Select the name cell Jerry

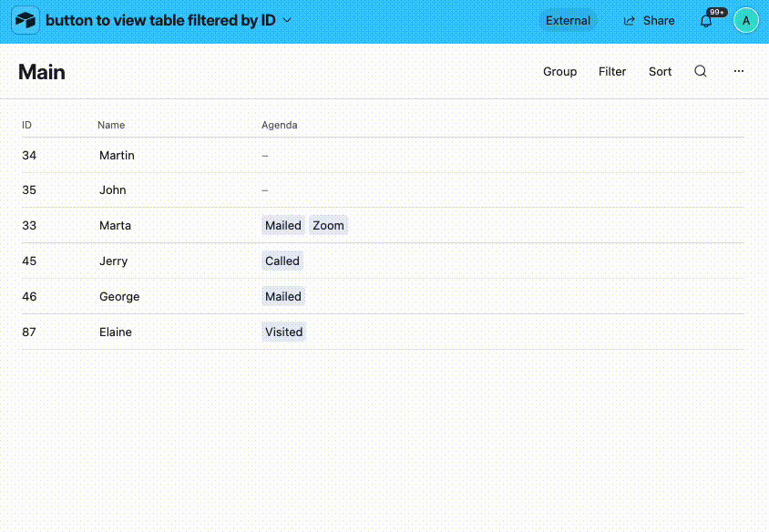pyautogui.click(x=113, y=261)
